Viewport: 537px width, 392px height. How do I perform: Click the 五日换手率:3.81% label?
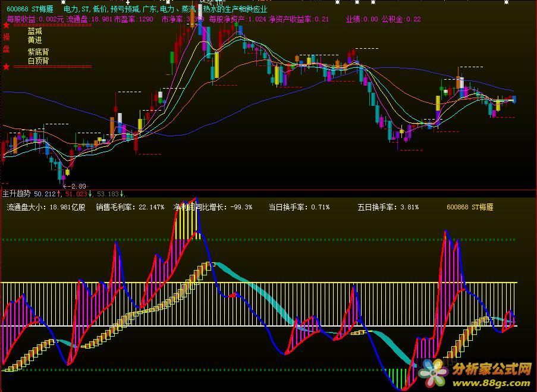pyautogui.click(x=388, y=208)
